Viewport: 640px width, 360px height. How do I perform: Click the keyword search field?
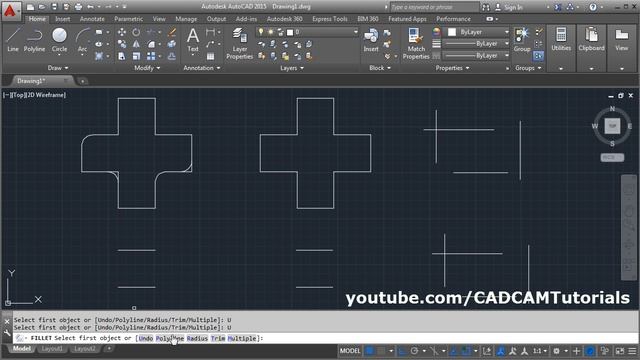coord(434,7)
